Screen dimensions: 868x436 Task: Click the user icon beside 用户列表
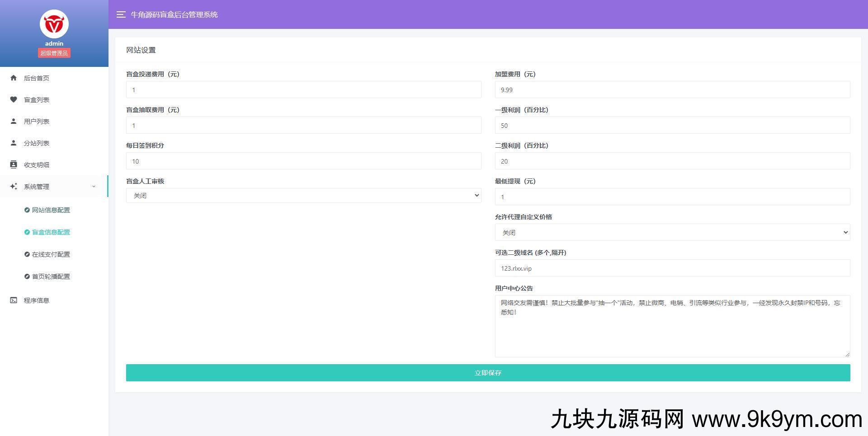14,121
